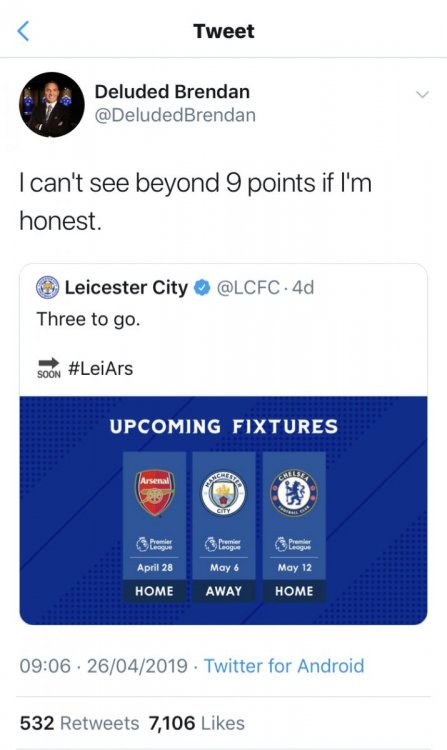Image resolution: width=447 pixels, height=750 pixels.
Task: Tap the blue back arrow
Action: (23, 31)
